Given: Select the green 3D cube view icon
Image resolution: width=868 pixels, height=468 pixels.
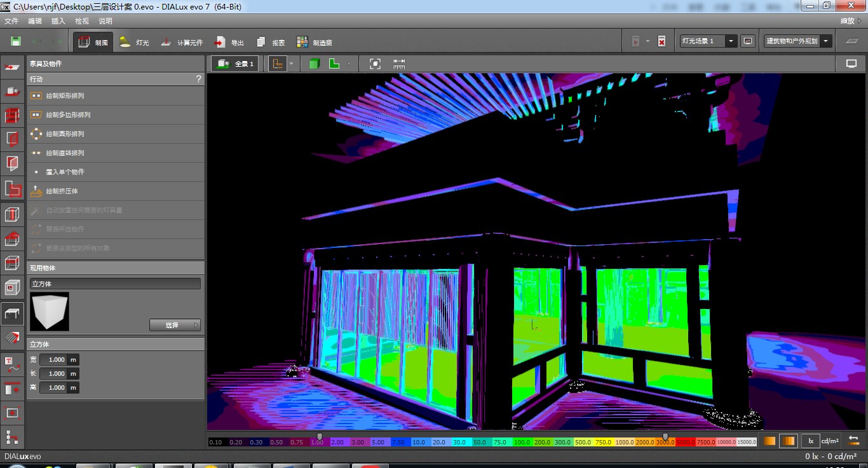Looking at the screenshot, I should tap(314, 64).
